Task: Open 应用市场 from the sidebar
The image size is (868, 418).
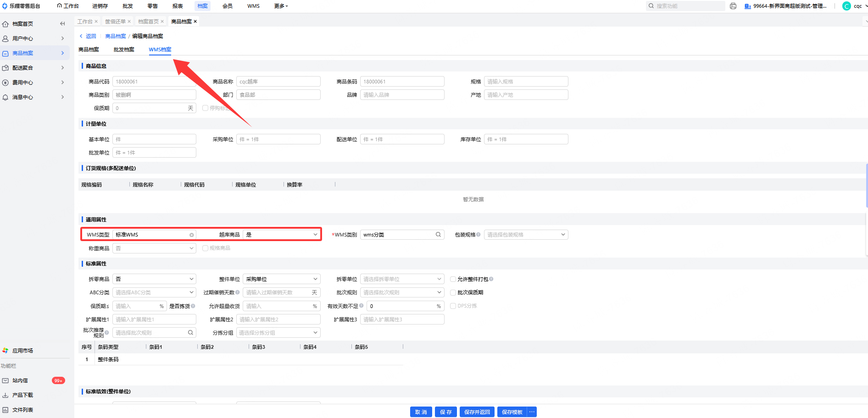Action: [22, 351]
